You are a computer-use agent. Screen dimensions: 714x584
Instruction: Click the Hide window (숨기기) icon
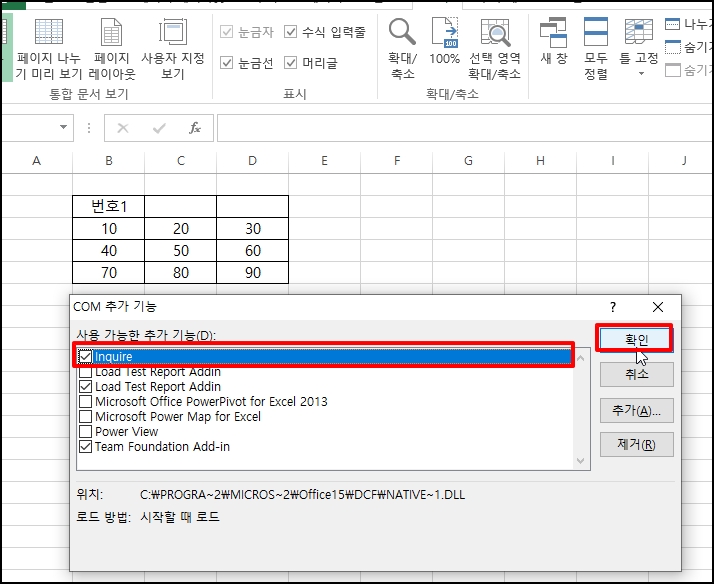click(673, 47)
